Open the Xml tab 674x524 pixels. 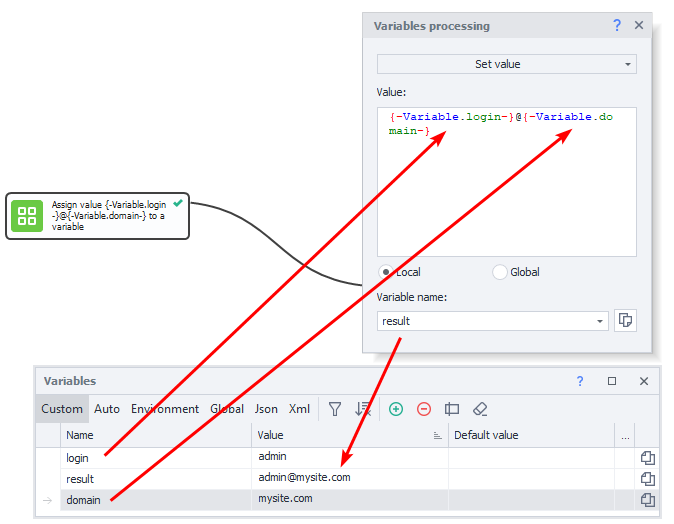tap(299, 409)
